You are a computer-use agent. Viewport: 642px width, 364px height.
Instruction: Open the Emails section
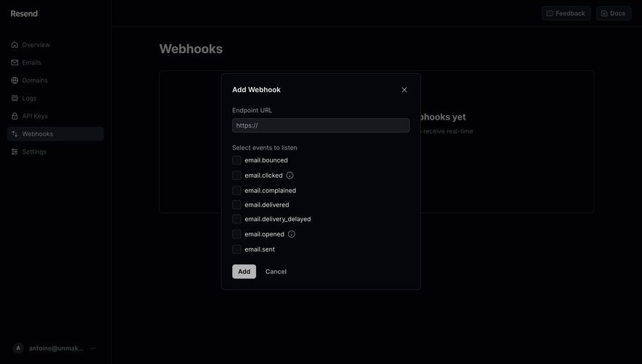pyautogui.click(x=55, y=62)
